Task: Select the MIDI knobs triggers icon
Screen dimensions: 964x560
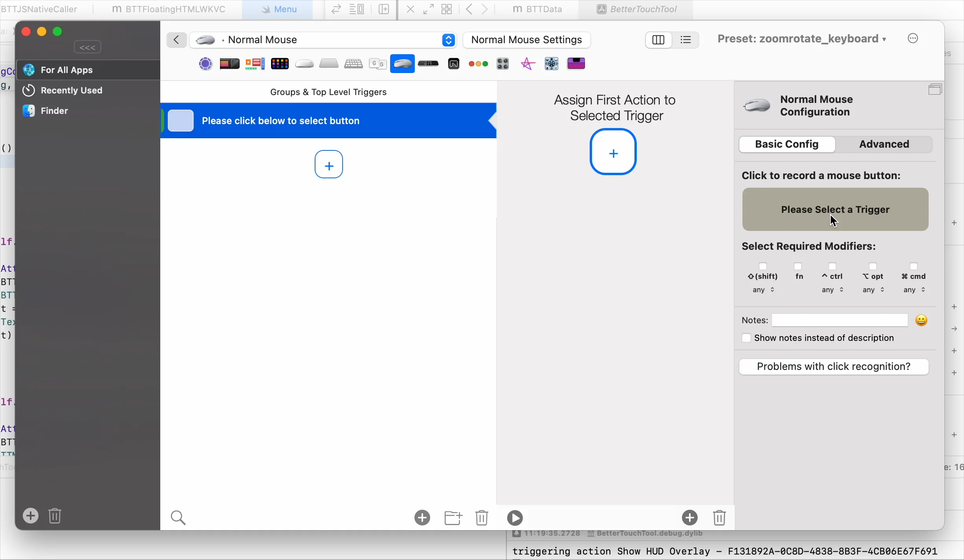Action: (503, 64)
